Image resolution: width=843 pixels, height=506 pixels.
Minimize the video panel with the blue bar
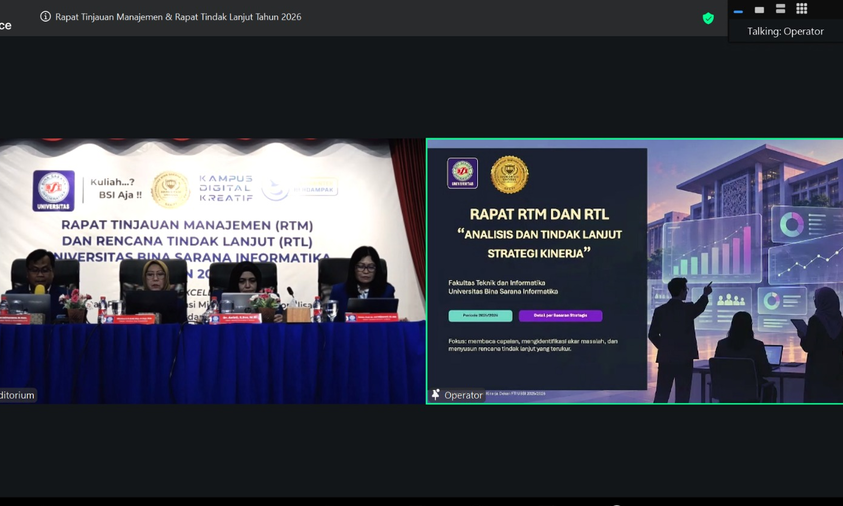point(738,10)
